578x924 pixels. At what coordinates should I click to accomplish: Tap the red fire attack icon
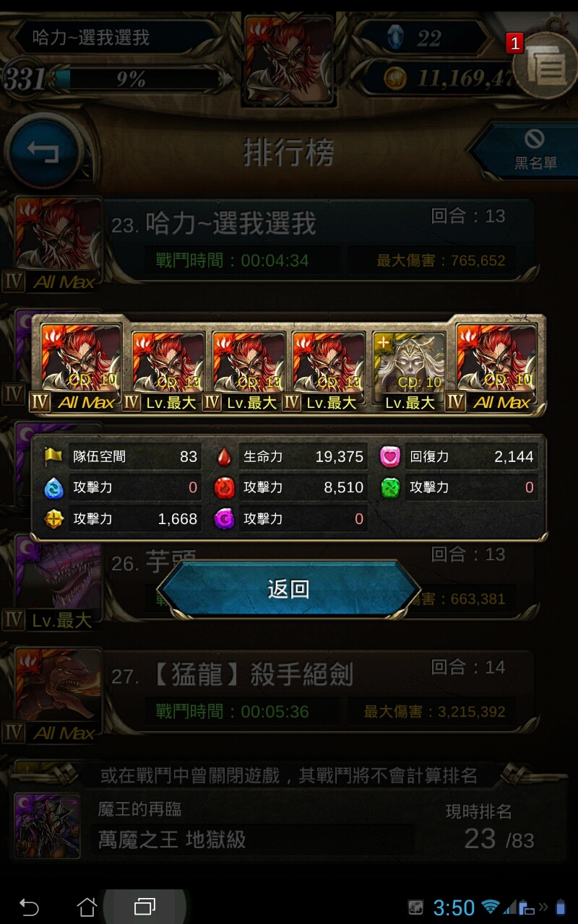[x=225, y=488]
